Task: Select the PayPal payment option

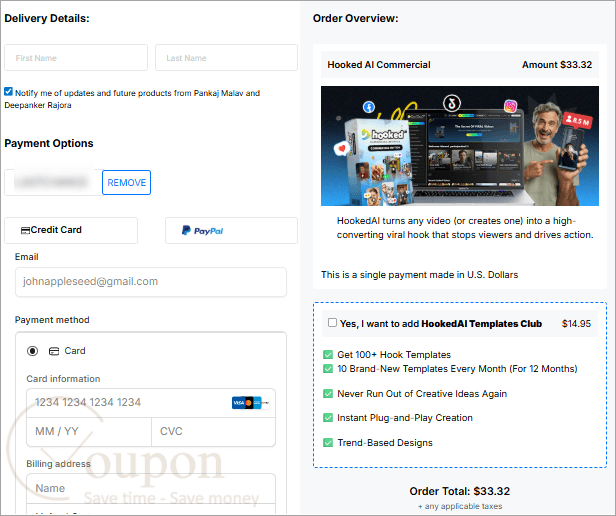Action: [231, 230]
